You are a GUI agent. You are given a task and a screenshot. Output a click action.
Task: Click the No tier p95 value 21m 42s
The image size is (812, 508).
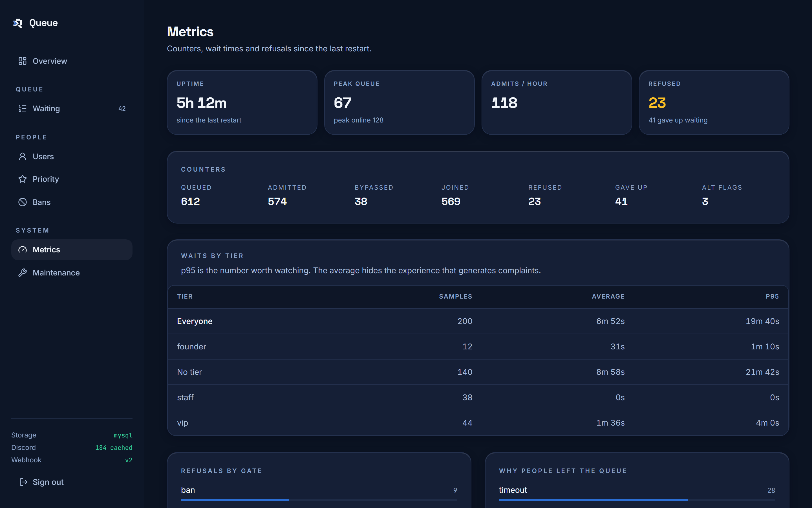click(762, 372)
